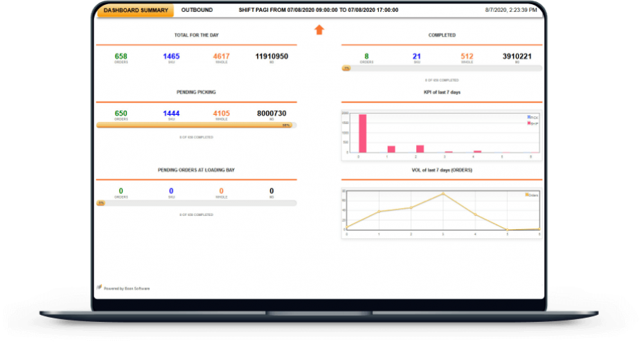Click the green 0 orders loading bay value

click(120, 191)
